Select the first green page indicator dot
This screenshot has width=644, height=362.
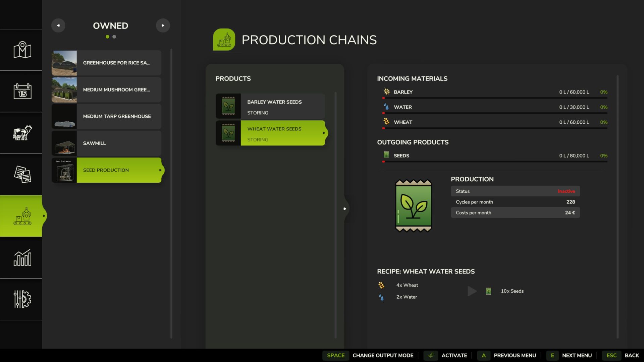(x=107, y=37)
